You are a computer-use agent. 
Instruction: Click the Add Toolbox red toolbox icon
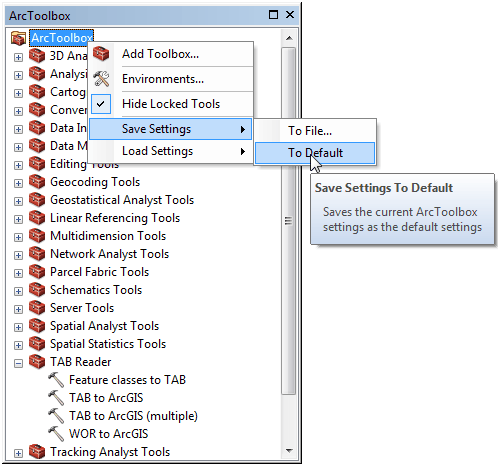pyautogui.click(x=101, y=54)
